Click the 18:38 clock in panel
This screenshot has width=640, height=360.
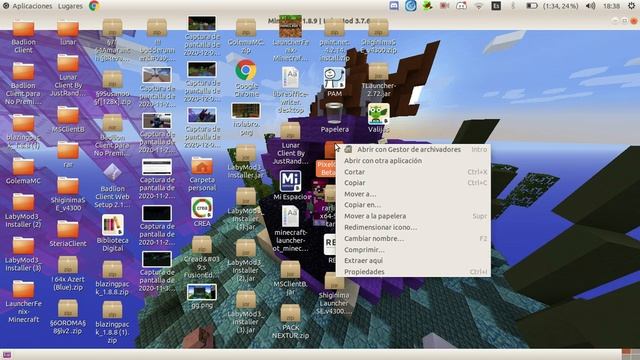coord(611,6)
